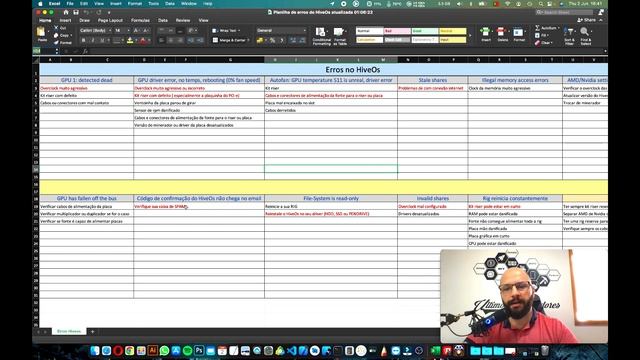Image resolution: width=640 pixels, height=360 pixels.
Task: Click the Copy icon in clipboard group
Action: point(56,35)
